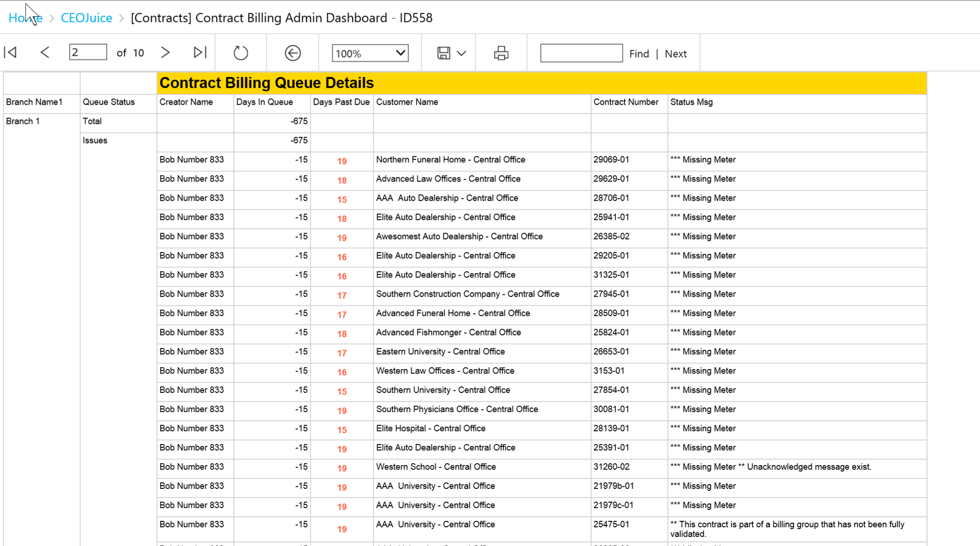980x546 pixels.
Task: Click Northern Funeral Home customer name
Action: pos(451,160)
